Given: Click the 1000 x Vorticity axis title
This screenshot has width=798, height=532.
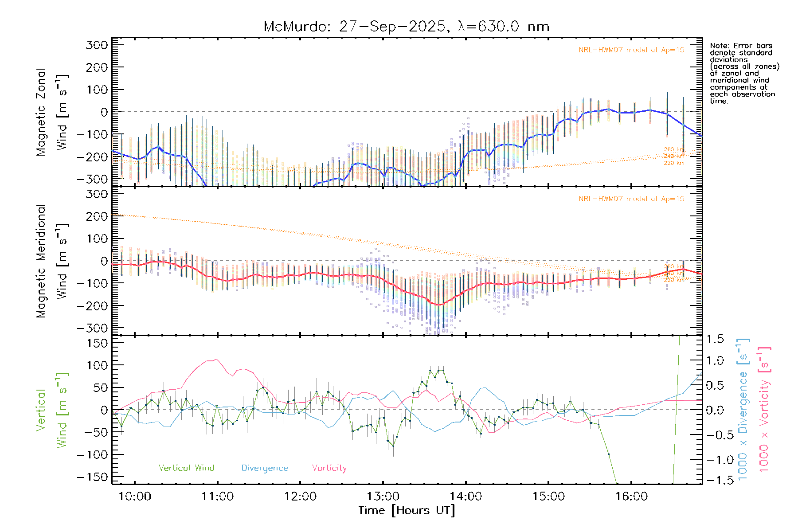Looking at the screenshot, I should point(764,410).
